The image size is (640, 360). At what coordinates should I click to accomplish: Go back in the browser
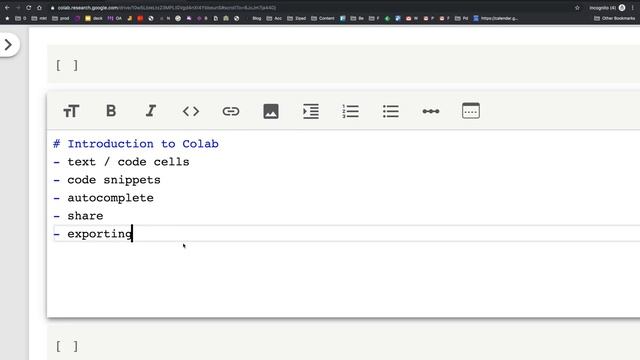coord(7,8)
